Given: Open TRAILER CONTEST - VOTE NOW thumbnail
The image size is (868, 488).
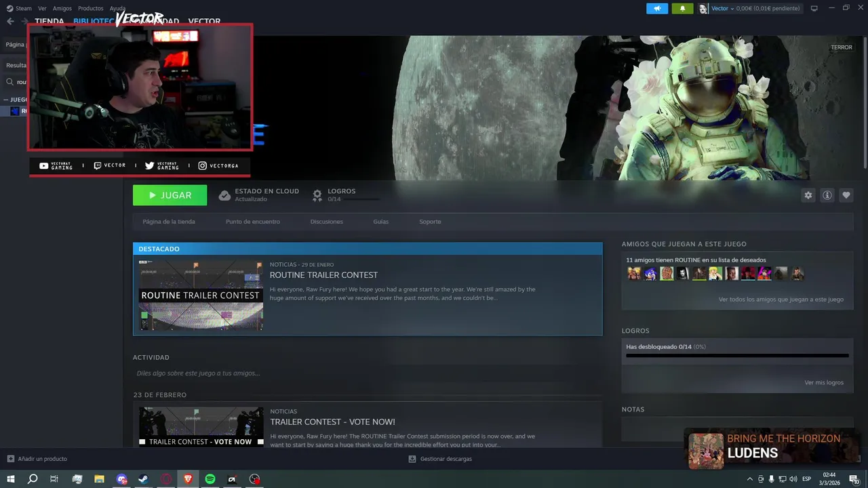Looking at the screenshot, I should click(201, 426).
